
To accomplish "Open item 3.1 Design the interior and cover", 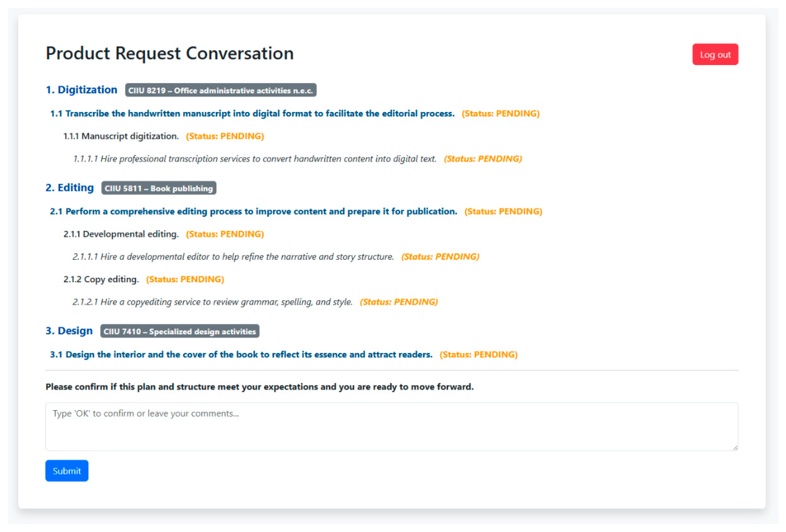I will [241, 355].
